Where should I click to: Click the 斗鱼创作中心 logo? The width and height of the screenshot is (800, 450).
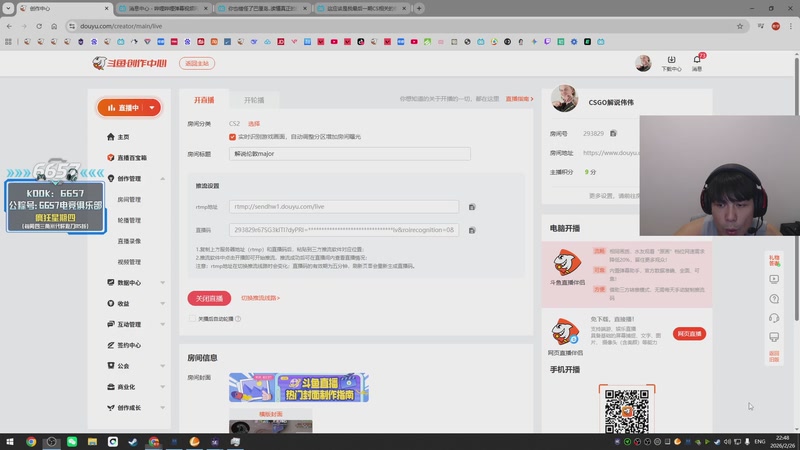[x=130, y=63]
